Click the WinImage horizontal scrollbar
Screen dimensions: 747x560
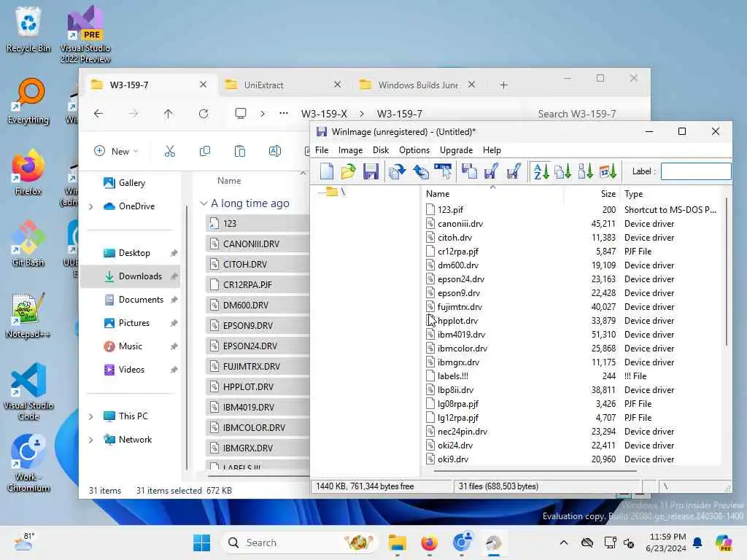[x=535, y=471]
